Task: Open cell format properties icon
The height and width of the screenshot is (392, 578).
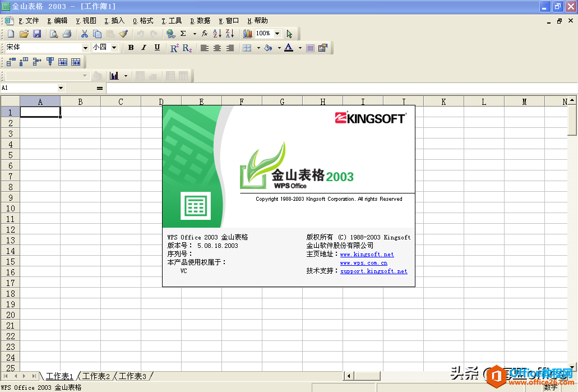Action: [323, 48]
